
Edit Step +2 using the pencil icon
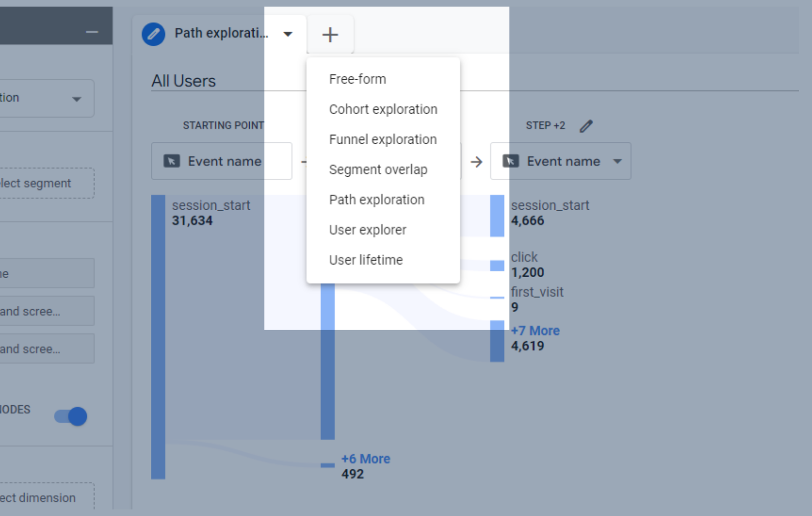click(586, 126)
